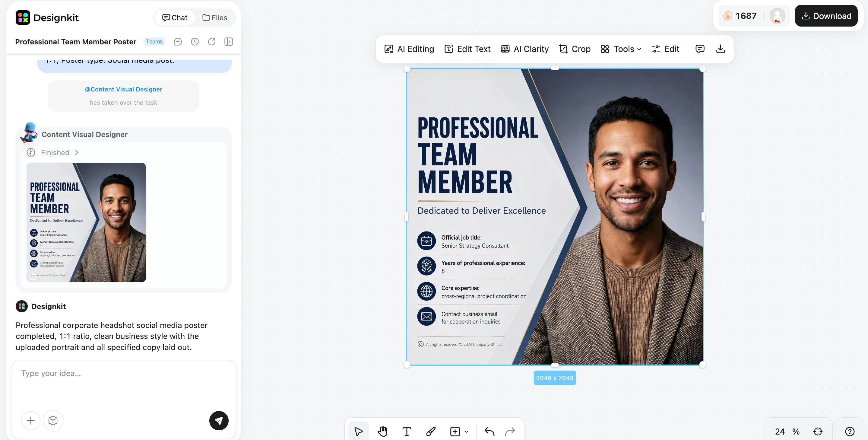Switch to the Files tab

tap(215, 18)
